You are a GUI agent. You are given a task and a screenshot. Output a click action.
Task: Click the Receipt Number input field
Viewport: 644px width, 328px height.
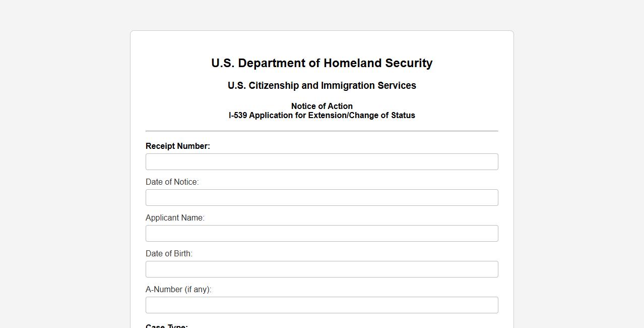pos(321,162)
